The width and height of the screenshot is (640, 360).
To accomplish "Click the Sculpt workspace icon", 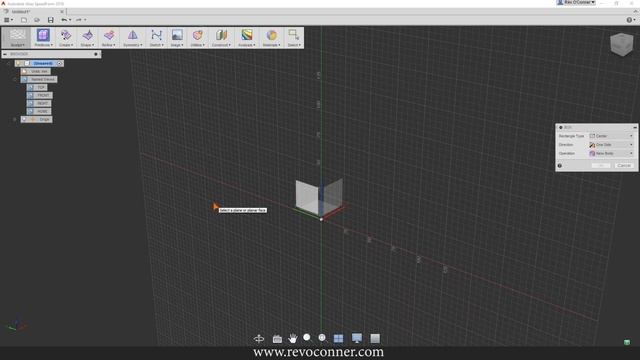I will point(17,36).
